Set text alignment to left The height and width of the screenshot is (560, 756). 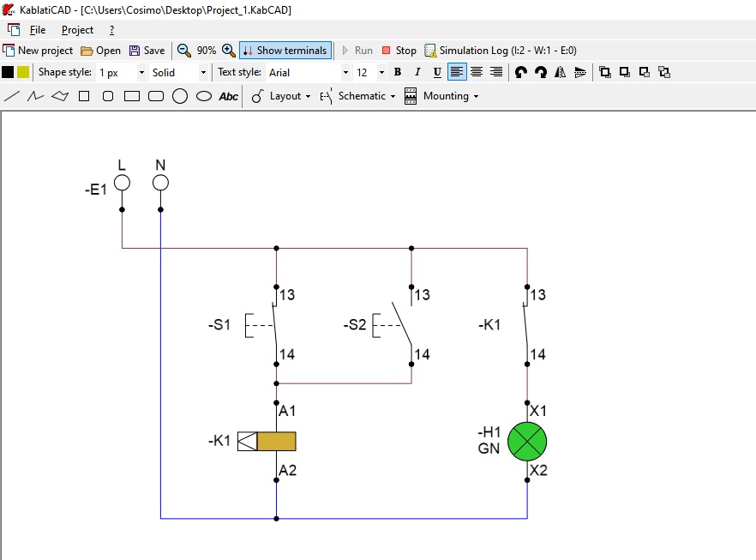(x=457, y=72)
